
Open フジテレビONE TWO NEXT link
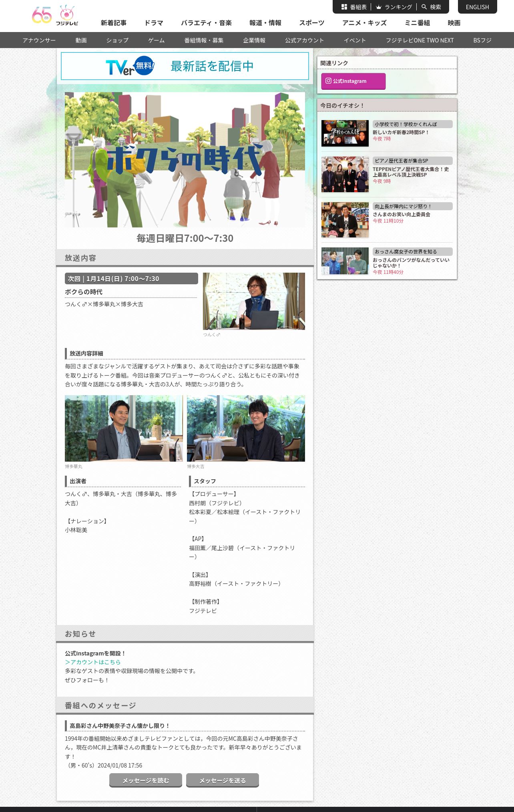[x=420, y=40]
